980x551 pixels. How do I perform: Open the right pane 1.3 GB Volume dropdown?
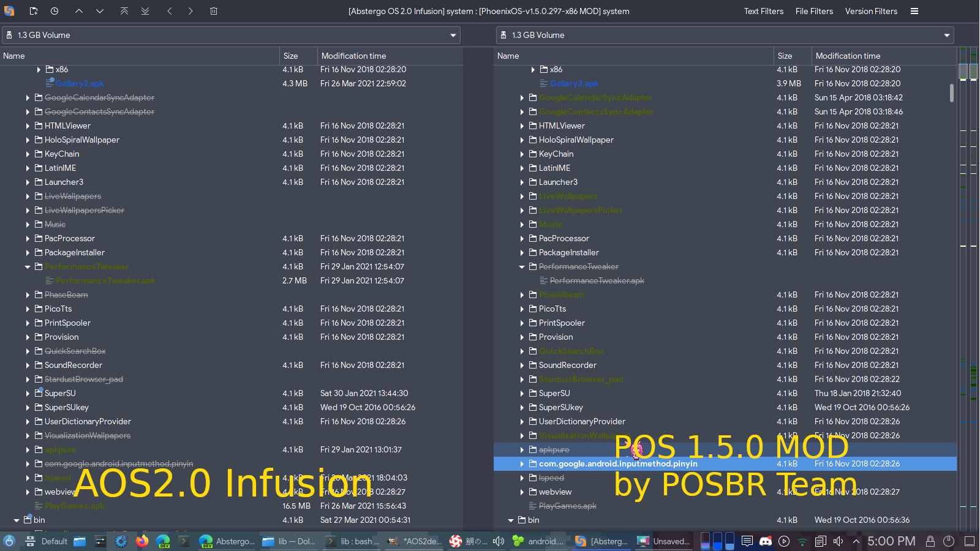(x=725, y=35)
